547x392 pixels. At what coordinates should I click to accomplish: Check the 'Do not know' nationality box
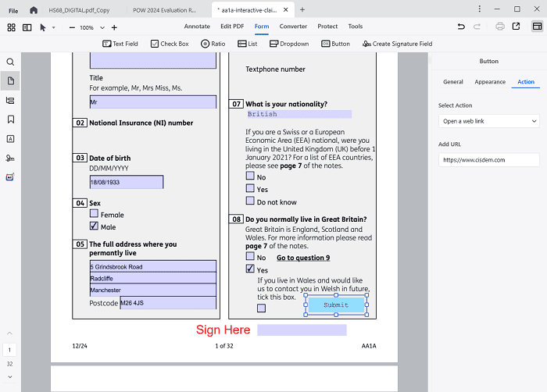tap(250, 201)
